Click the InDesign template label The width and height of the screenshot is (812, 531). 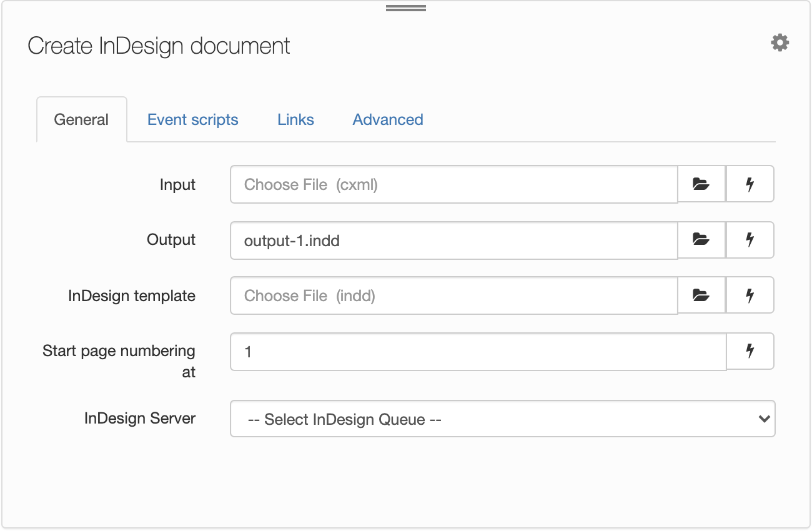132,295
